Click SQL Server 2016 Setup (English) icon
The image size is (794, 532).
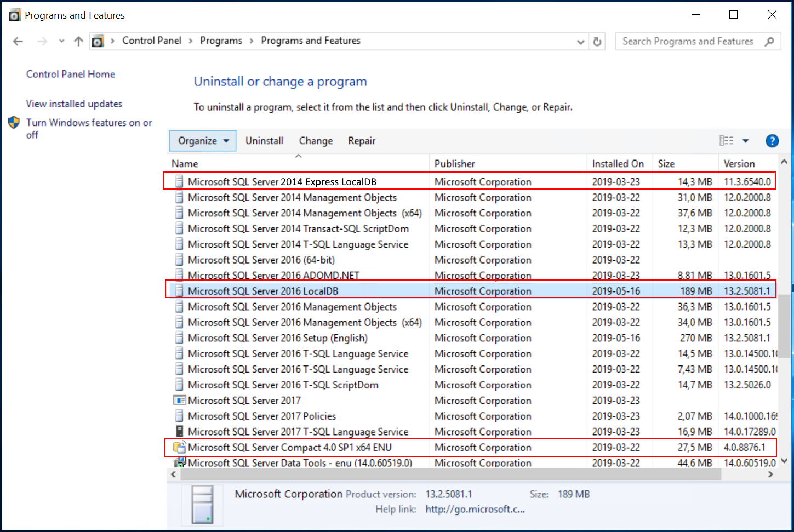[179, 338]
